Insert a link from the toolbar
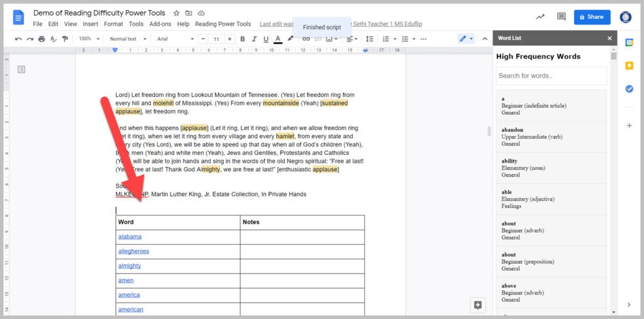644x319 pixels. (306, 39)
